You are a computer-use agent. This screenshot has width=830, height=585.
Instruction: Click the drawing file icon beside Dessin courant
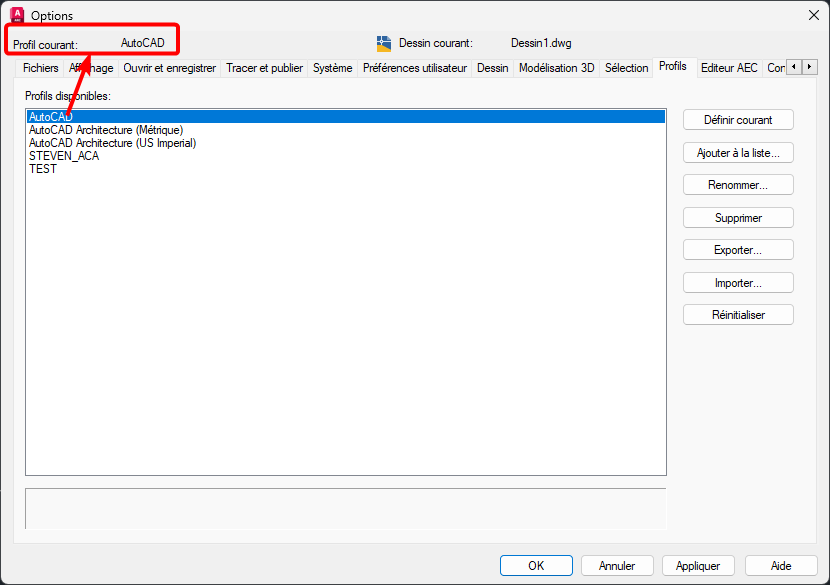coord(384,43)
